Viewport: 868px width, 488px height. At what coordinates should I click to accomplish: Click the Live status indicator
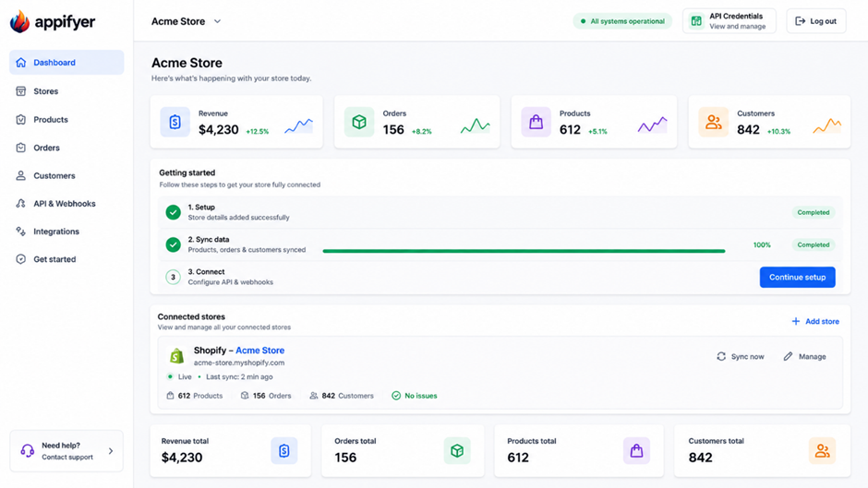click(179, 376)
